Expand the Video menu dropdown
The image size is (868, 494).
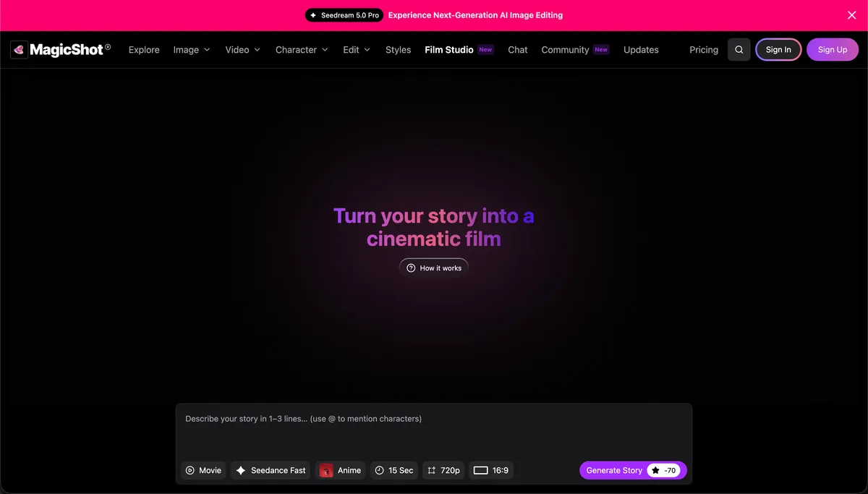point(243,50)
